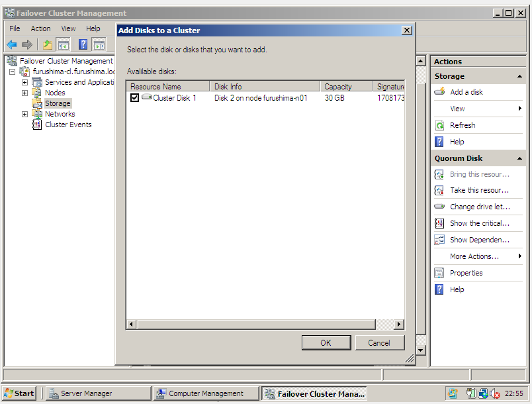Click the horizontal scrollbar left arrow
Image resolution: width=532 pixels, height=404 pixels.
tap(132, 325)
